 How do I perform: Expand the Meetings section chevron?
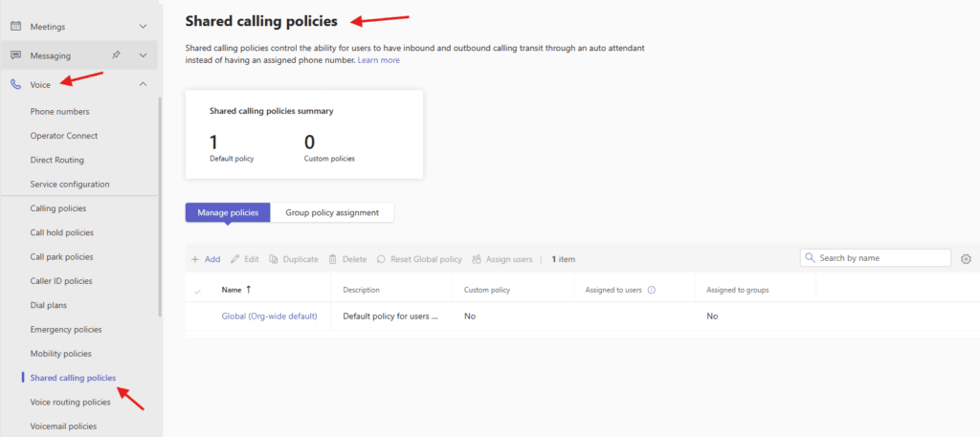(144, 26)
